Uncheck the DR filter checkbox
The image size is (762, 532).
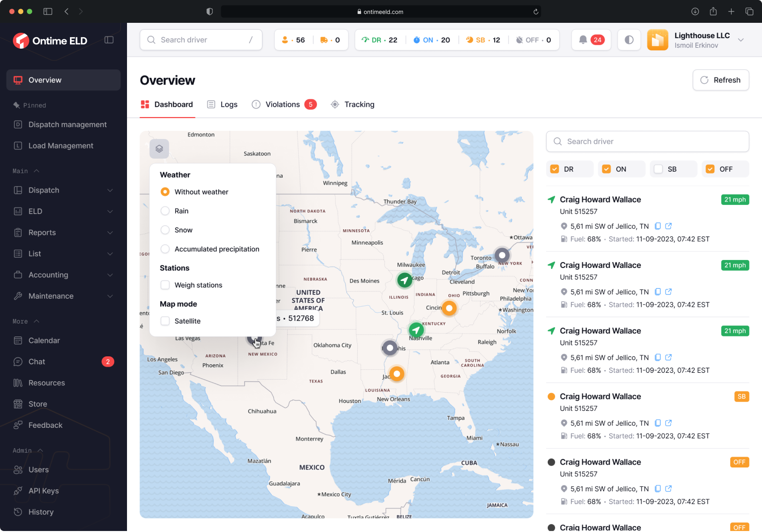pos(555,169)
